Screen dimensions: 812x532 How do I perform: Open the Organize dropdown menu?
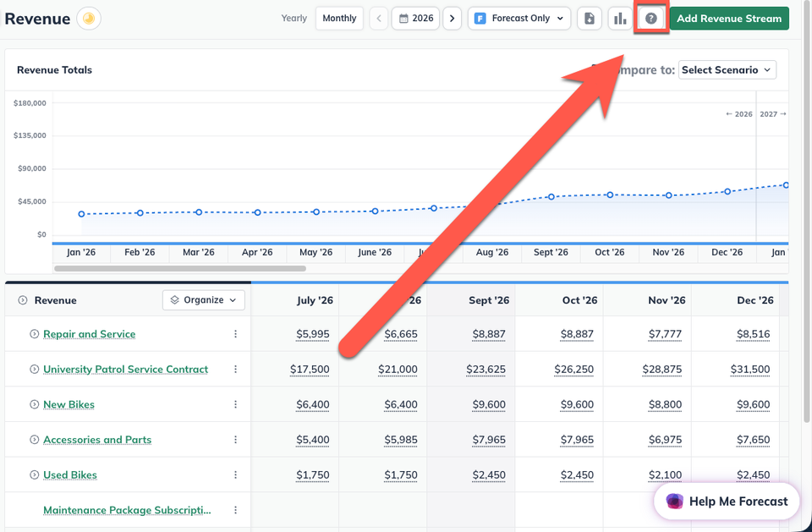click(204, 300)
